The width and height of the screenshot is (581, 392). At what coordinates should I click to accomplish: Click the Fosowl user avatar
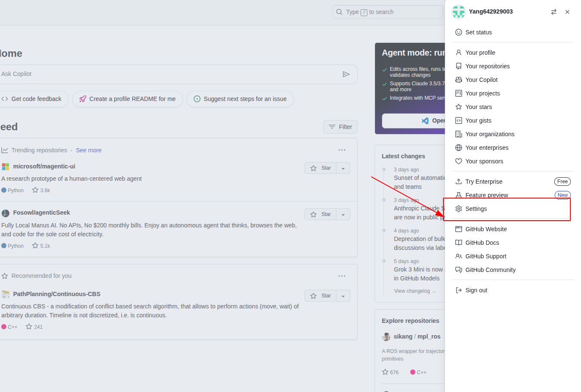click(5, 213)
